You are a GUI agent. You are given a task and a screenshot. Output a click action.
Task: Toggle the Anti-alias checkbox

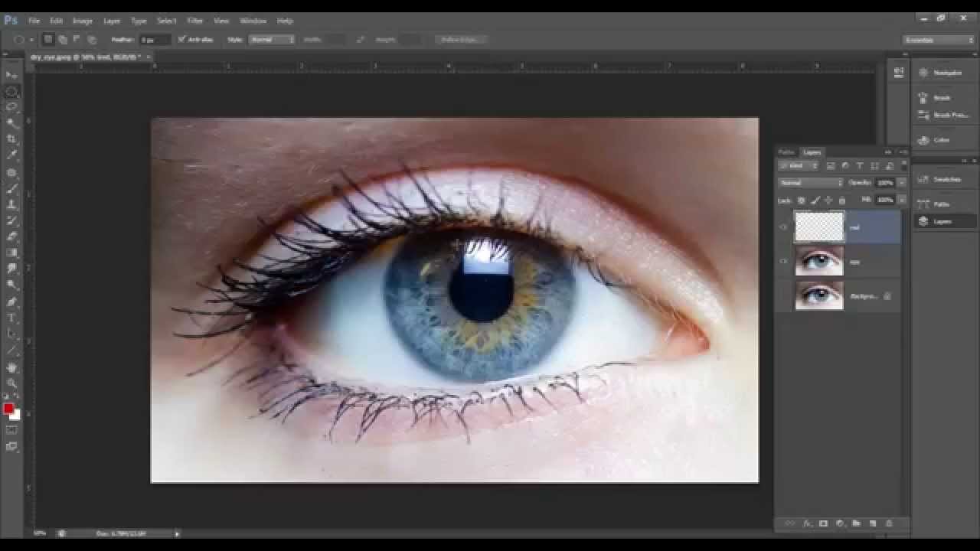point(182,39)
